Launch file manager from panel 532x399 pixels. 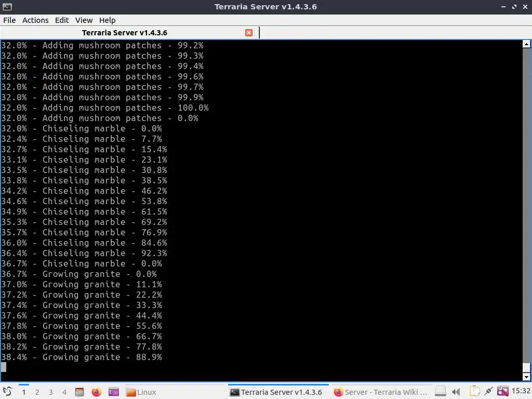[x=79, y=392]
